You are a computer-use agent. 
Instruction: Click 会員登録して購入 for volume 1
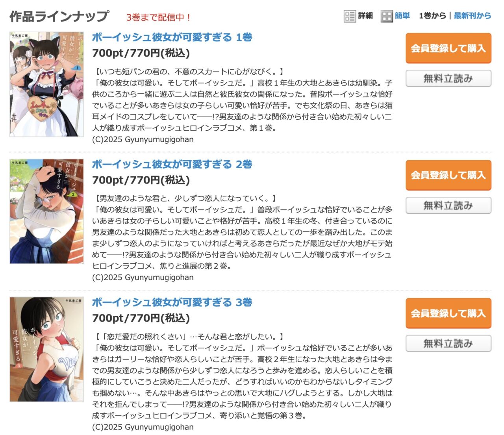pyautogui.click(x=448, y=48)
